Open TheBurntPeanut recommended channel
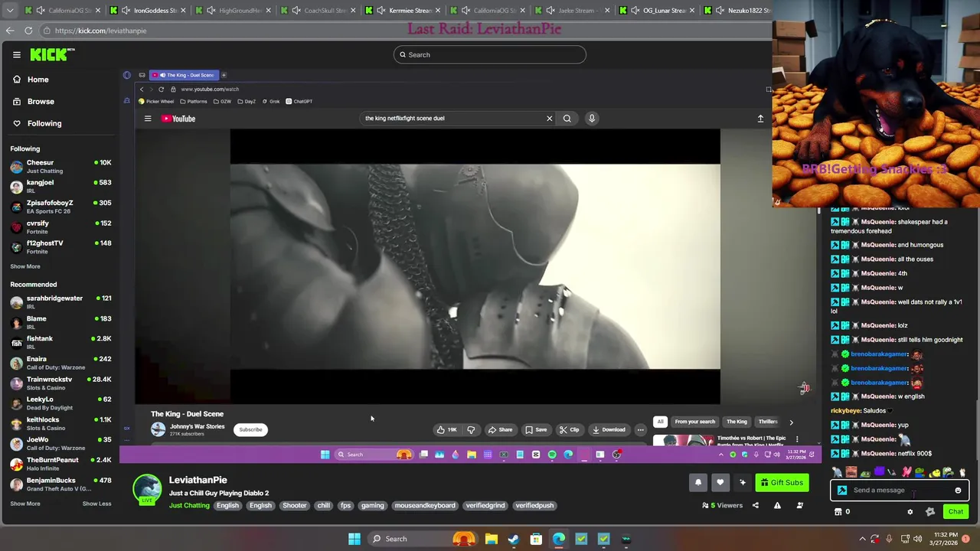980x551 pixels. pyautogui.click(x=61, y=464)
